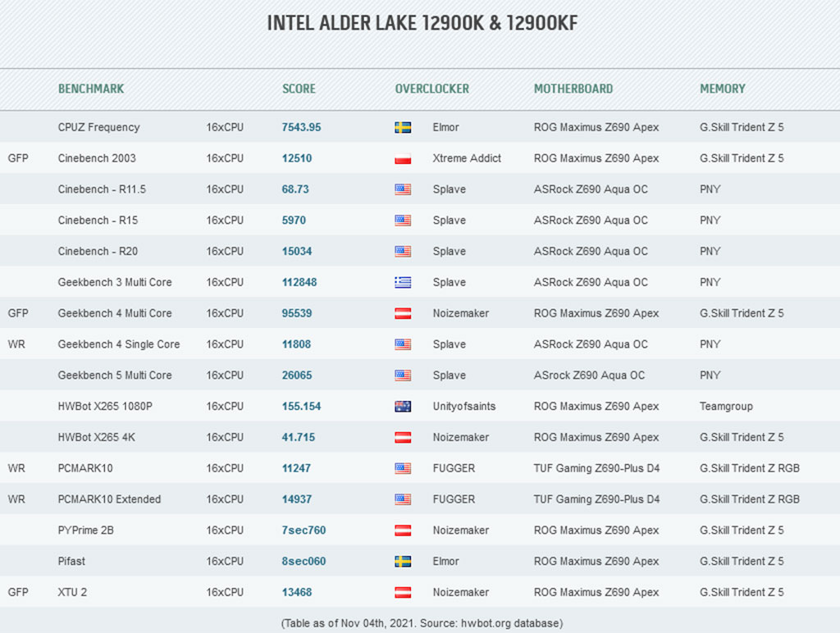Open the 112848 Geekbench 3 score
Screen dimensions: 840x633
pyautogui.click(x=299, y=282)
